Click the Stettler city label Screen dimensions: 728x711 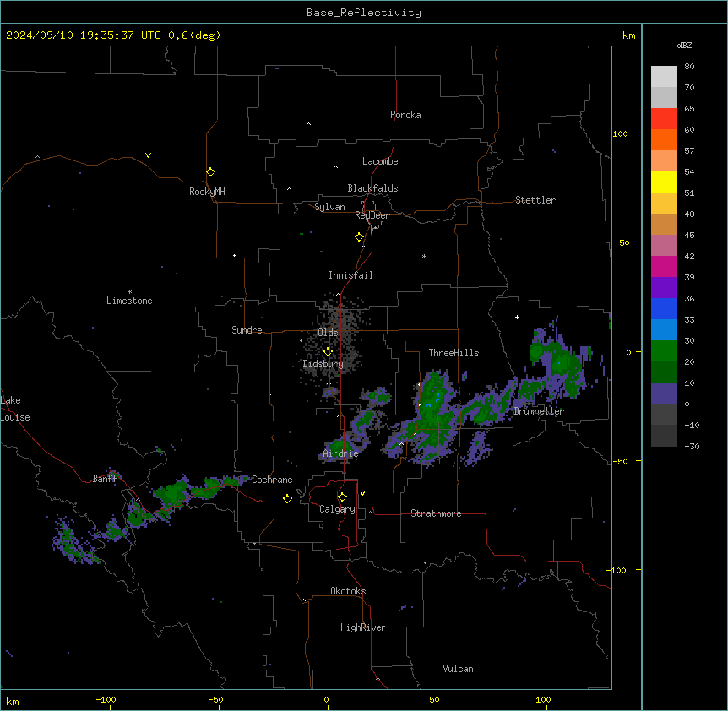[x=535, y=200]
